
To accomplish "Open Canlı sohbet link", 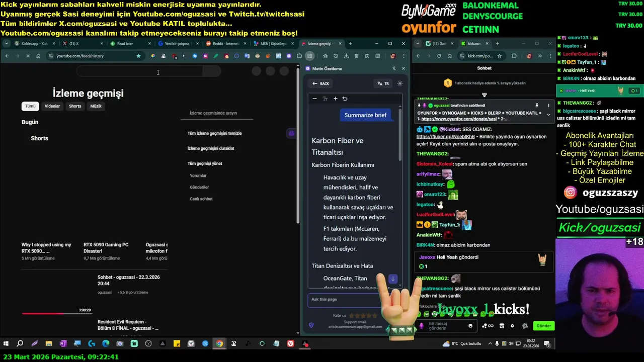I will coord(201,199).
